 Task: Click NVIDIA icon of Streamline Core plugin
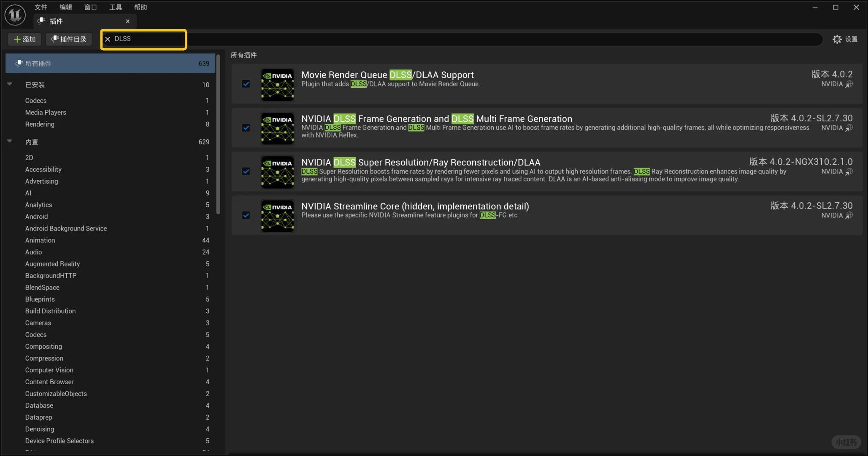(x=277, y=216)
